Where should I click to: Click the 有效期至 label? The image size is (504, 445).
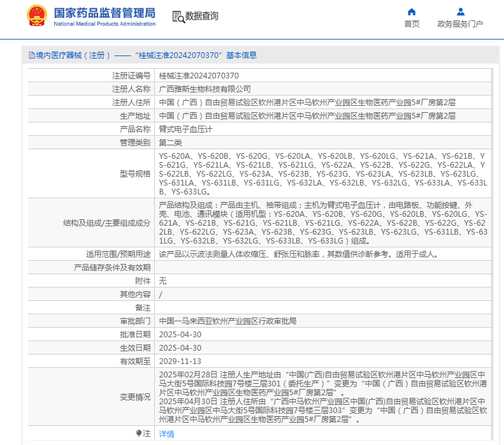point(135,361)
